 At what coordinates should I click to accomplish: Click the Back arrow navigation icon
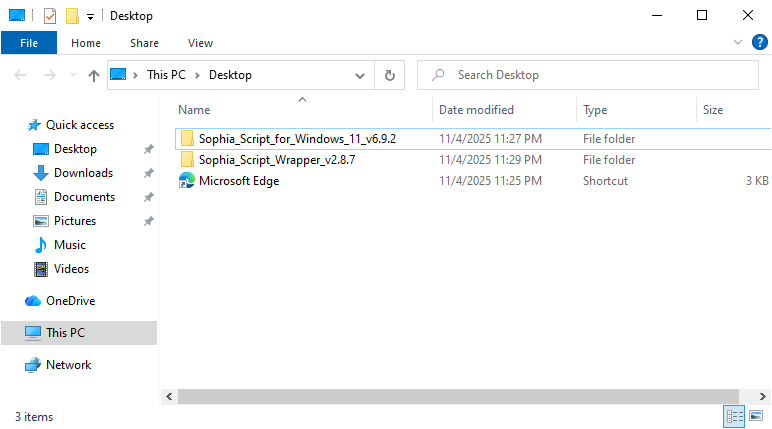pyautogui.click(x=22, y=75)
